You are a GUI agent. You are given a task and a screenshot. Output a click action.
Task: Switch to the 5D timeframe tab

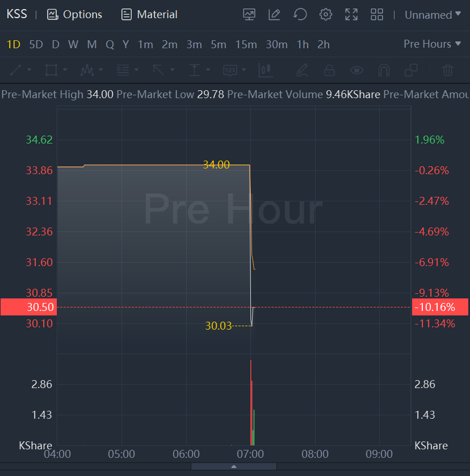(36, 44)
